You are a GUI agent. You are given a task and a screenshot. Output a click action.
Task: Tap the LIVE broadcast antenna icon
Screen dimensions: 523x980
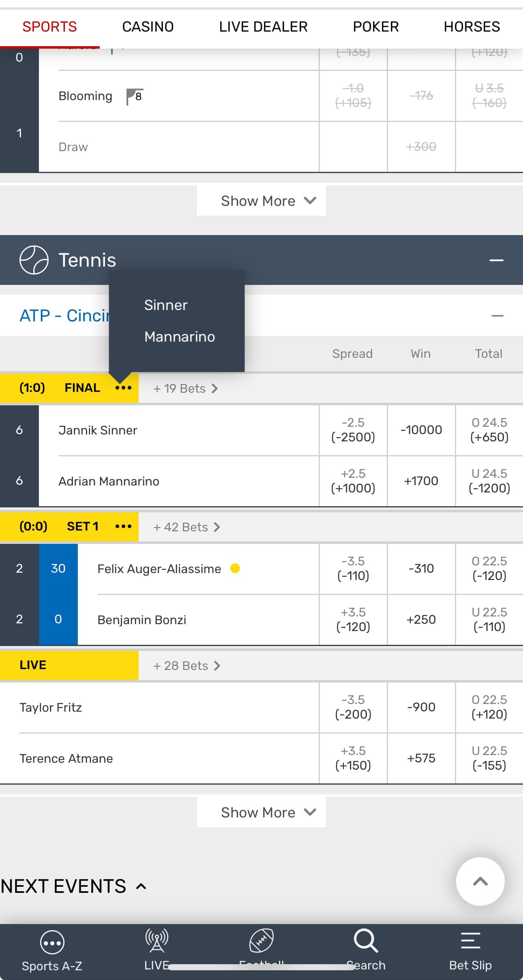tap(157, 941)
